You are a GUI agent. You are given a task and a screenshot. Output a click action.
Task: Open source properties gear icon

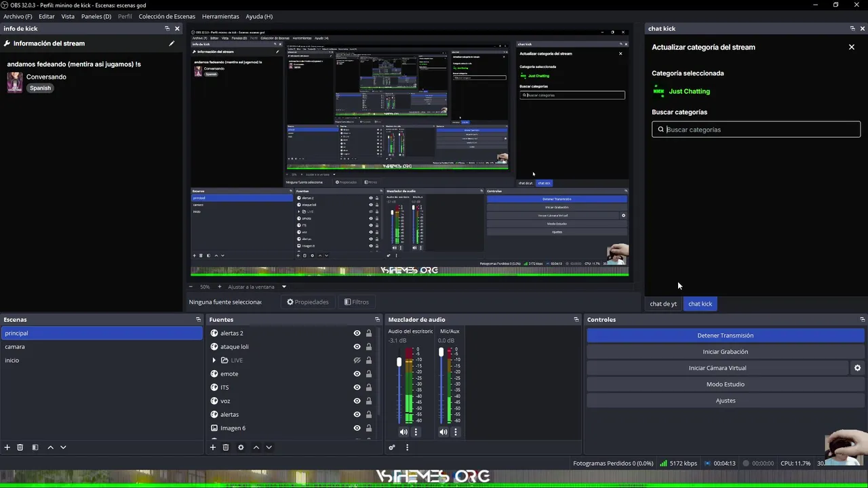pyautogui.click(x=241, y=447)
